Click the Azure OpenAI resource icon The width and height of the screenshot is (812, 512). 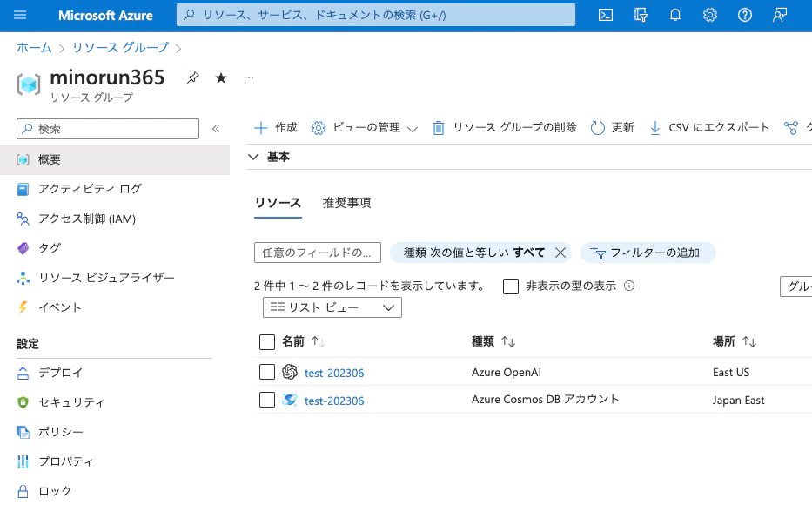click(x=290, y=372)
